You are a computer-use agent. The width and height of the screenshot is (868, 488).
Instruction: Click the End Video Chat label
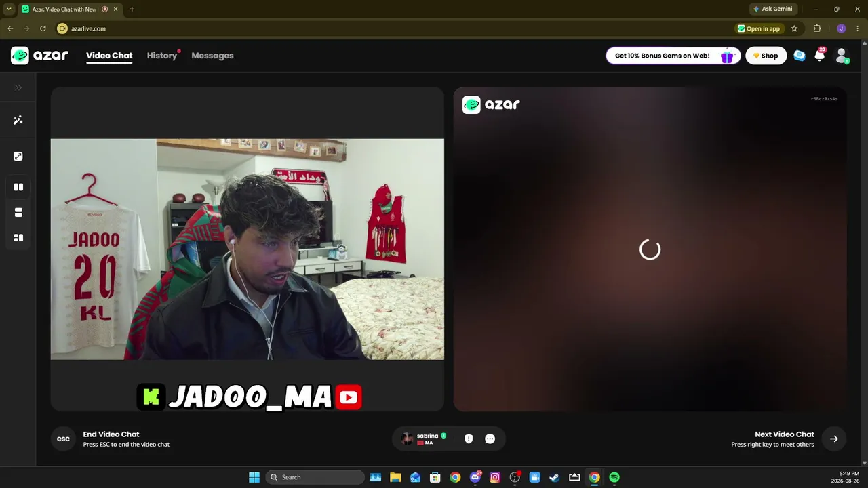point(111,434)
